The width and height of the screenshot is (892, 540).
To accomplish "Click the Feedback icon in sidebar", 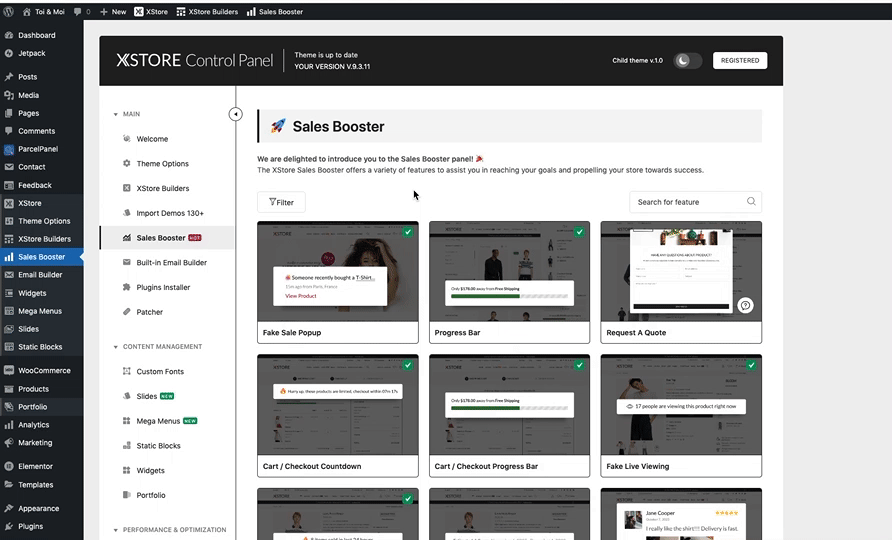I will pyautogui.click(x=9, y=185).
